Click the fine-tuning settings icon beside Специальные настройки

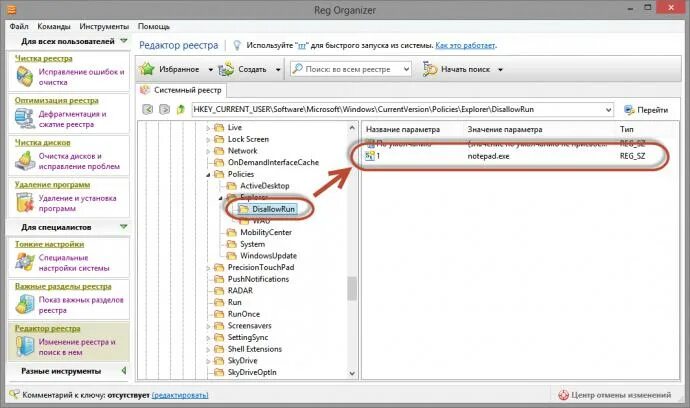pos(25,262)
